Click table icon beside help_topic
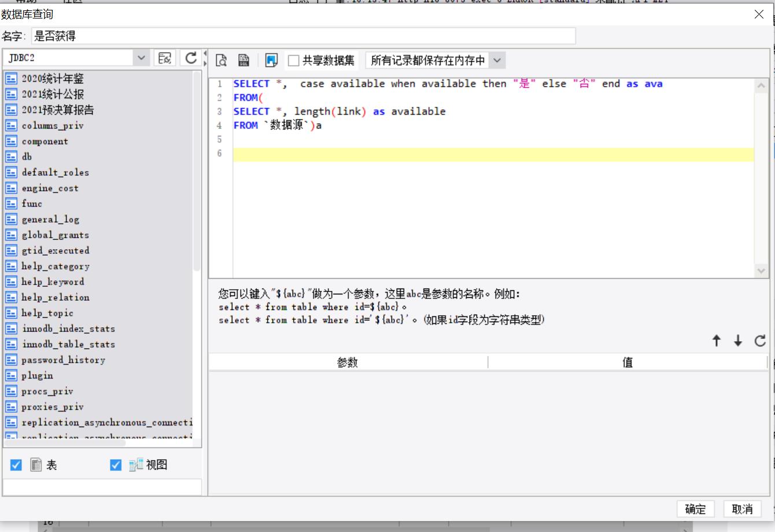Viewport: 775px width, 532px height. point(12,313)
